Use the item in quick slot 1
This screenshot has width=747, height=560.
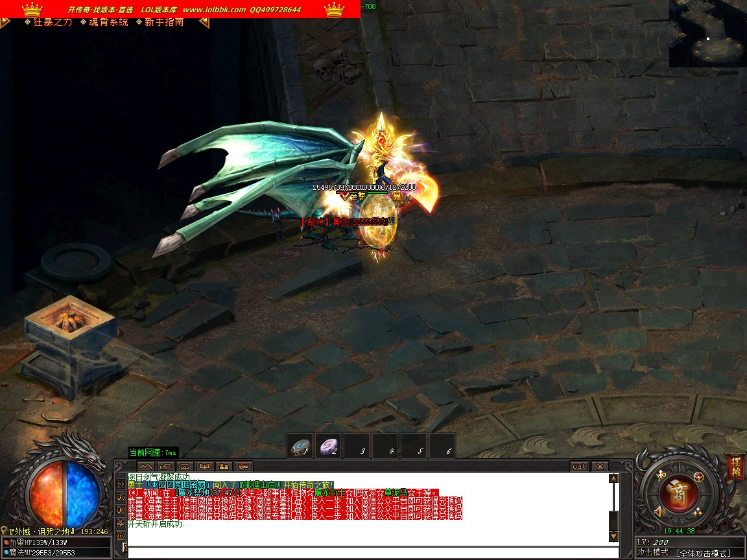tap(300, 447)
